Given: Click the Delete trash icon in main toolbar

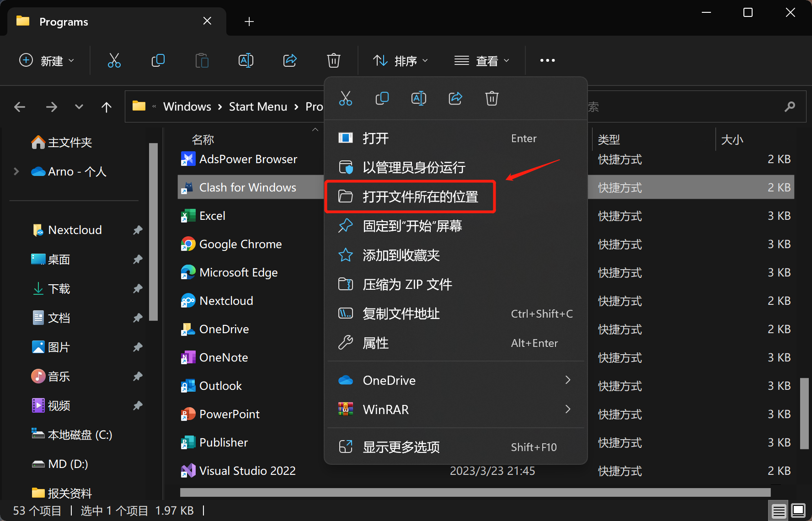Looking at the screenshot, I should click(x=334, y=60).
